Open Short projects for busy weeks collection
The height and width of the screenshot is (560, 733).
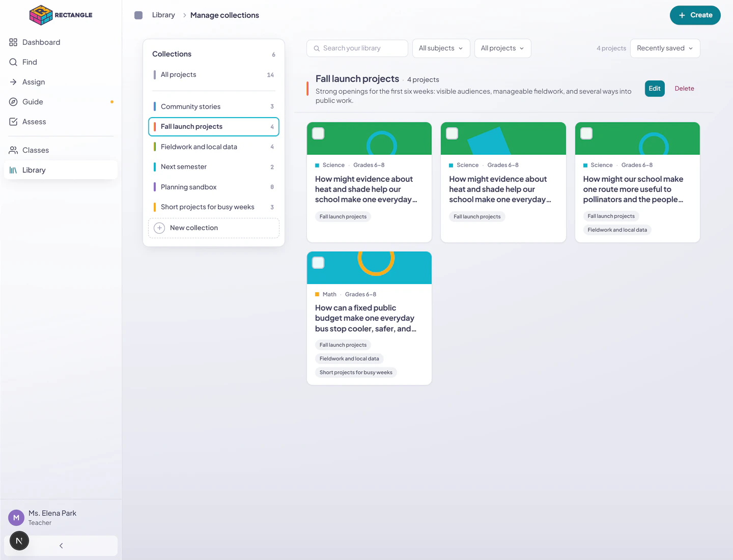click(x=214, y=207)
